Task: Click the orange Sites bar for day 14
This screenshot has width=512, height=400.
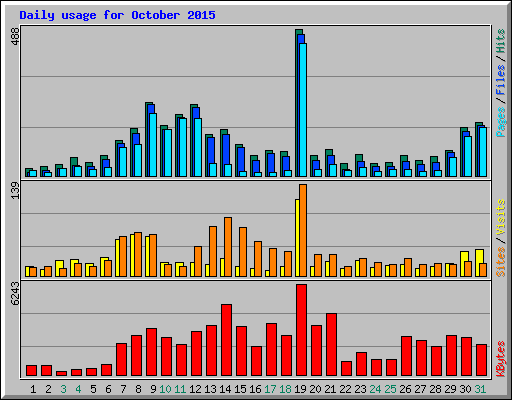Action: [228, 247]
